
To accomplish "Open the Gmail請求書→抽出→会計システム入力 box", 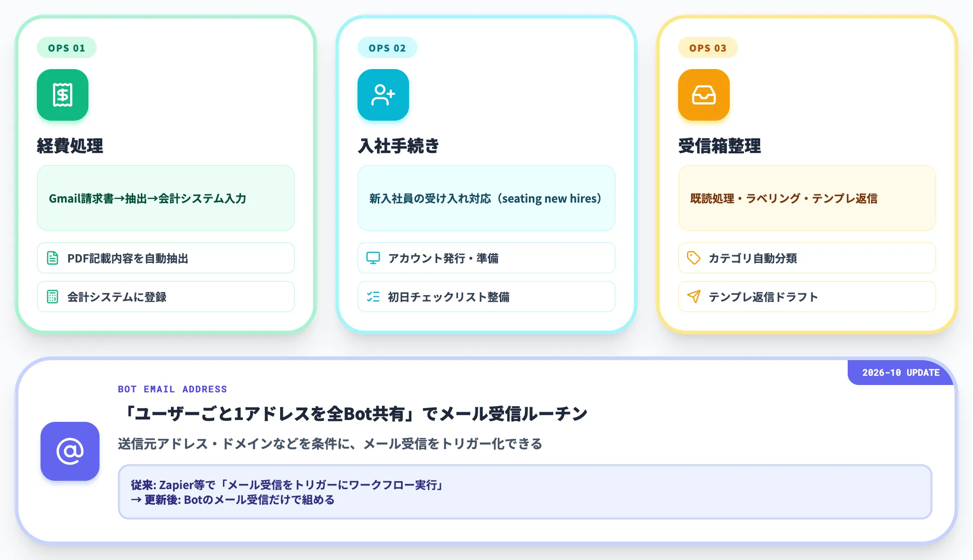I will click(166, 198).
